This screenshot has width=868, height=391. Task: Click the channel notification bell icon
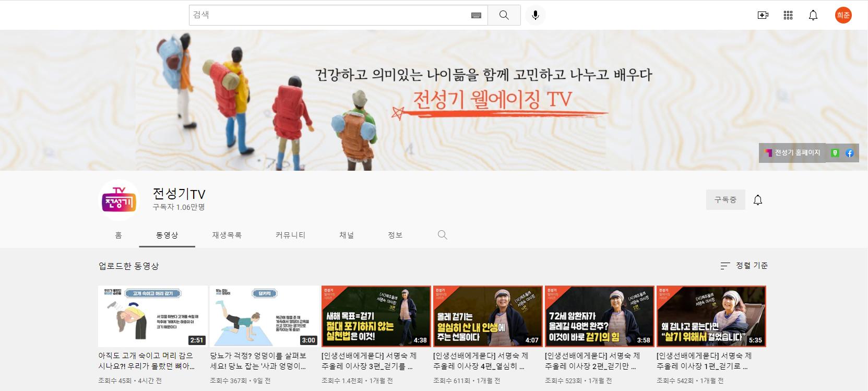point(758,200)
